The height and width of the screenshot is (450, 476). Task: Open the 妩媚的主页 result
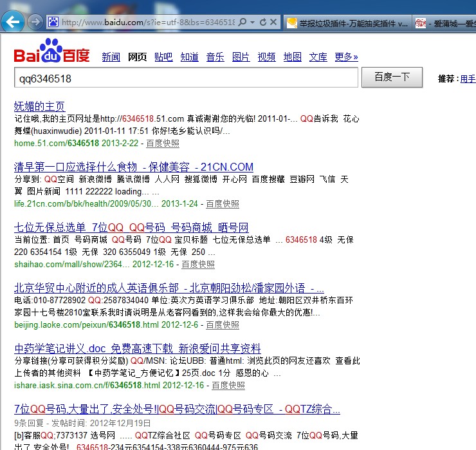coord(39,106)
